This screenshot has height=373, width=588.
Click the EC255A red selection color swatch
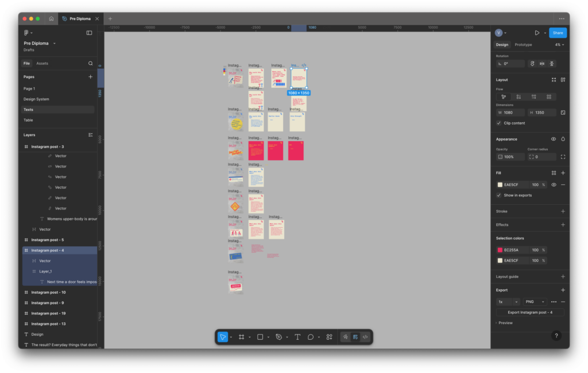point(500,250)
